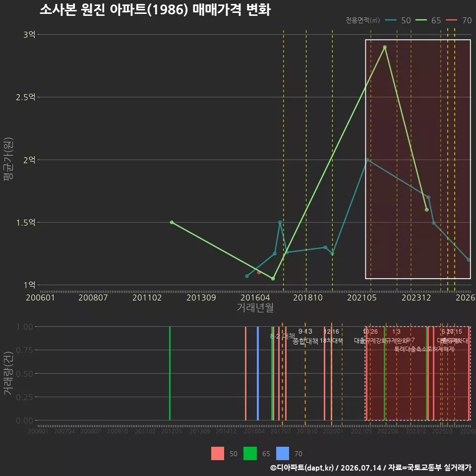Select the 65㎡ peak point near 3억
The height and width of the screenshot is (476, 476).
[385, 47]
